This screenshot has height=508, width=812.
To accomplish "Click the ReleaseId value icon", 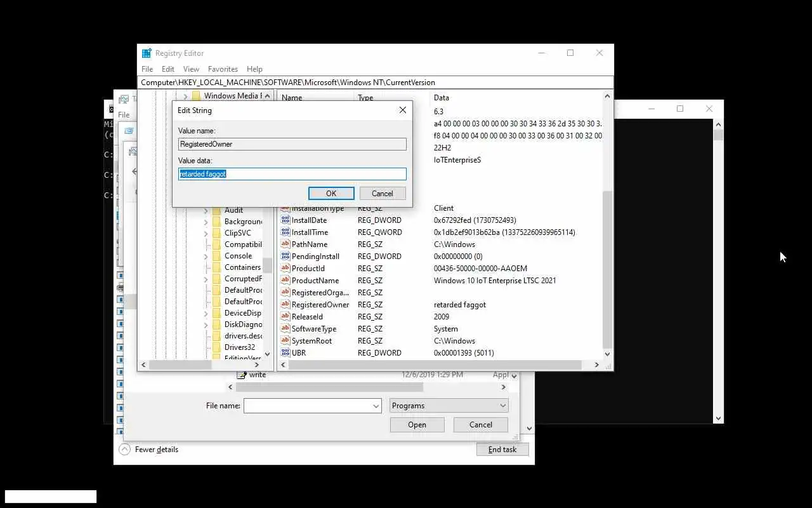I will point(285,317).
